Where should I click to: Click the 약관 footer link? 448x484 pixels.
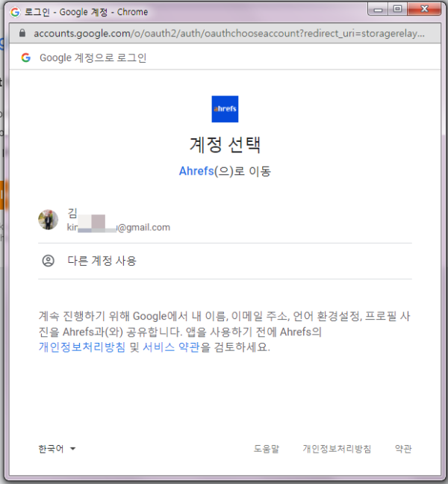(x=403, y=449)
